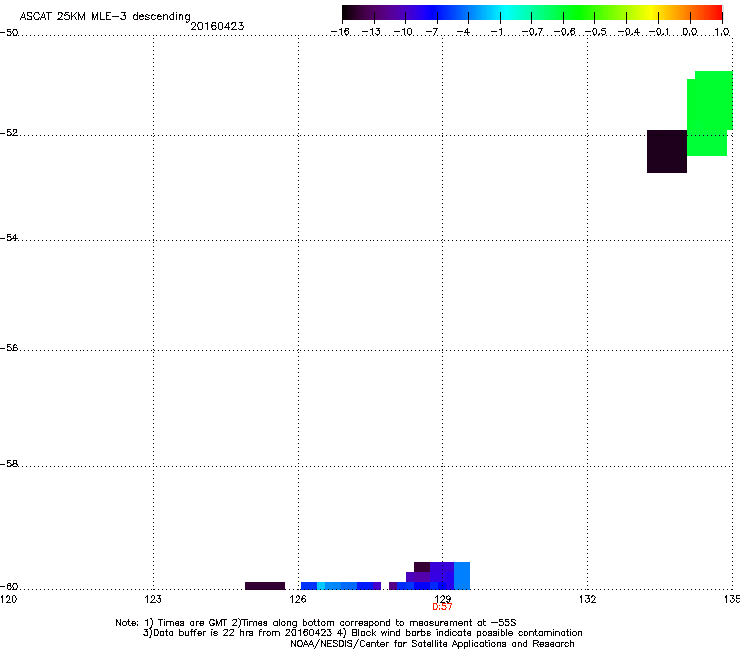This screenshot has height=650, width=740.
Task: Click the title 'ASCAT 25KM MLE-3 descending'
Action: tap(105, 16)
